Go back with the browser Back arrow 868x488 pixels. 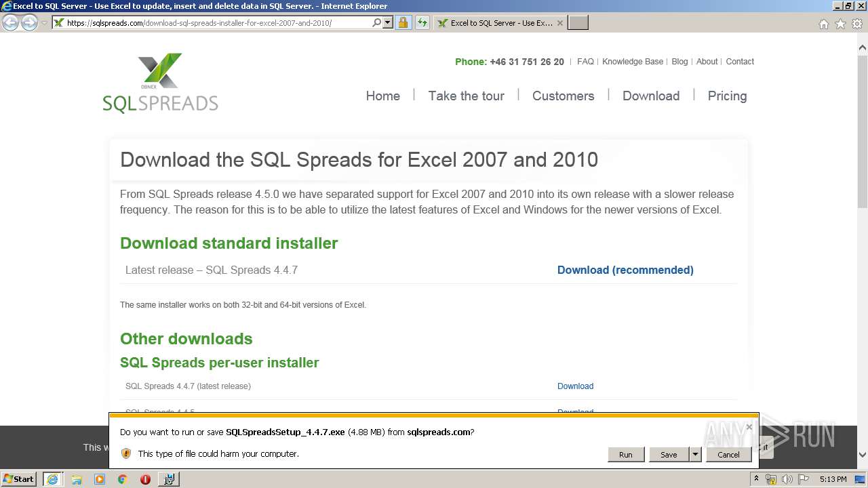pos(10,23)
